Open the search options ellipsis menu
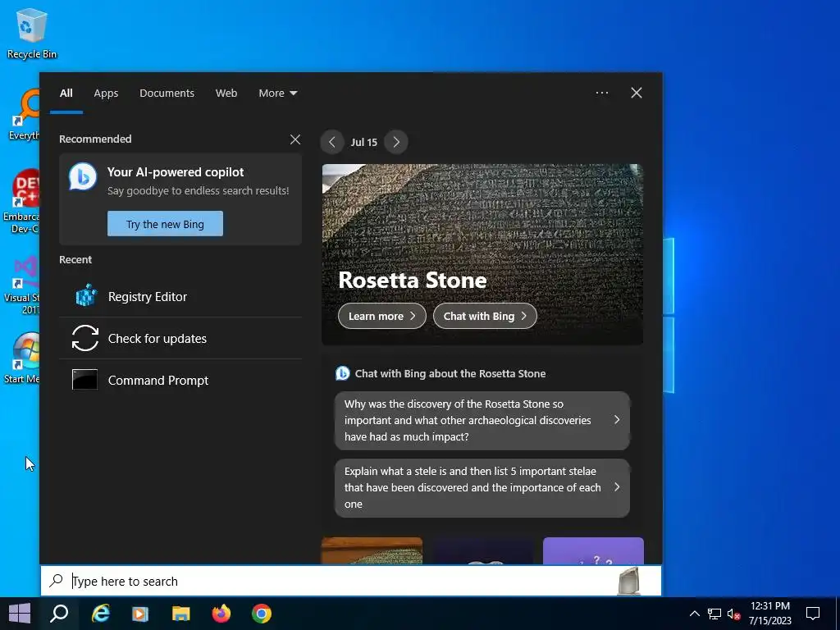This screenshot has width=840, height=630. click(602, 93)
